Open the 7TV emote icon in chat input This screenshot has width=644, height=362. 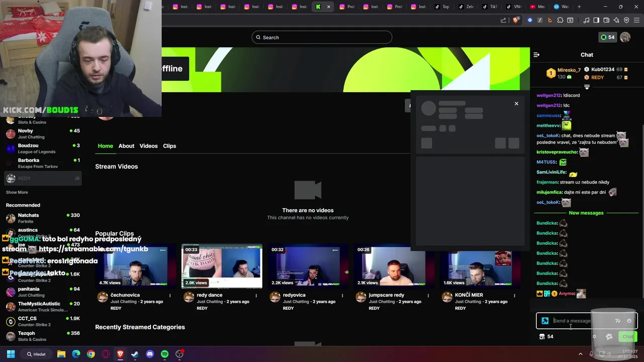point(618,321)
